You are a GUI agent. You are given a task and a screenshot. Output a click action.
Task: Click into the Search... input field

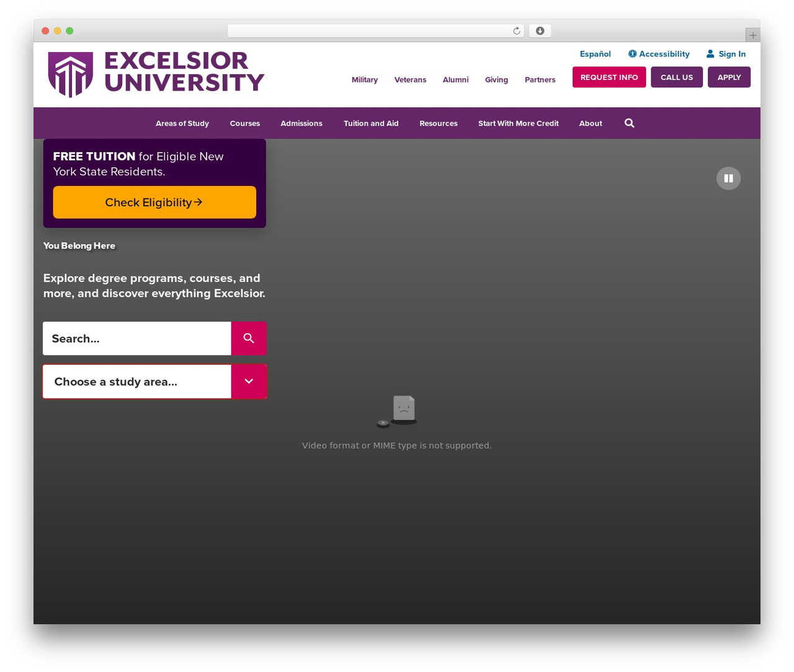[137, 338]
